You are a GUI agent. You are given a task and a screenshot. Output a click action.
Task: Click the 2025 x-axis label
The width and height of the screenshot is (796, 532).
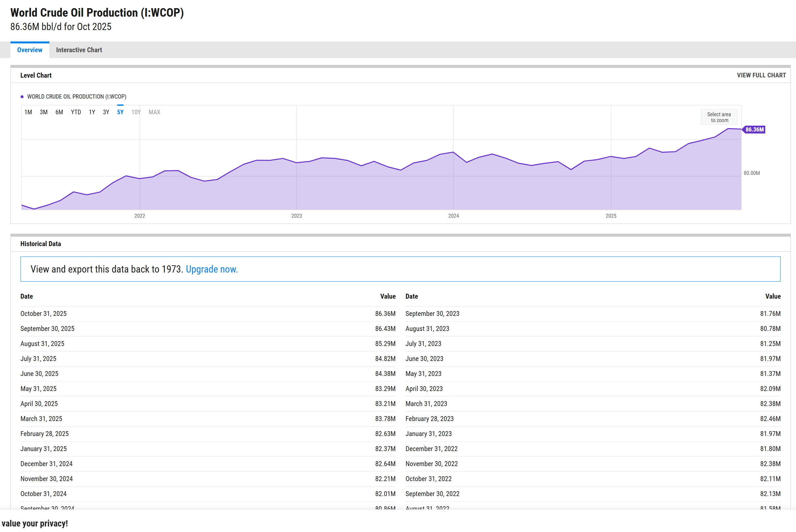pyautogui.click(x=611, y=216)
